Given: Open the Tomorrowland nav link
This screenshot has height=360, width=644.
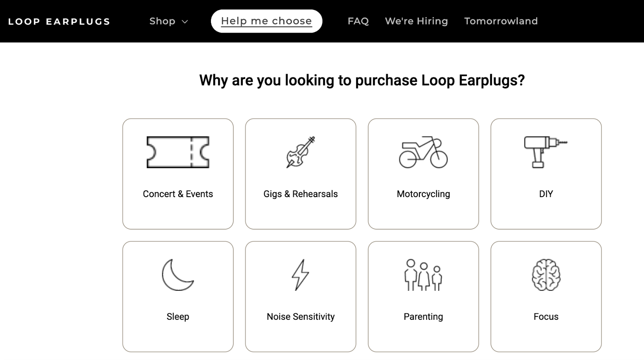Looking at the screenshot, I should click(501, 21).
